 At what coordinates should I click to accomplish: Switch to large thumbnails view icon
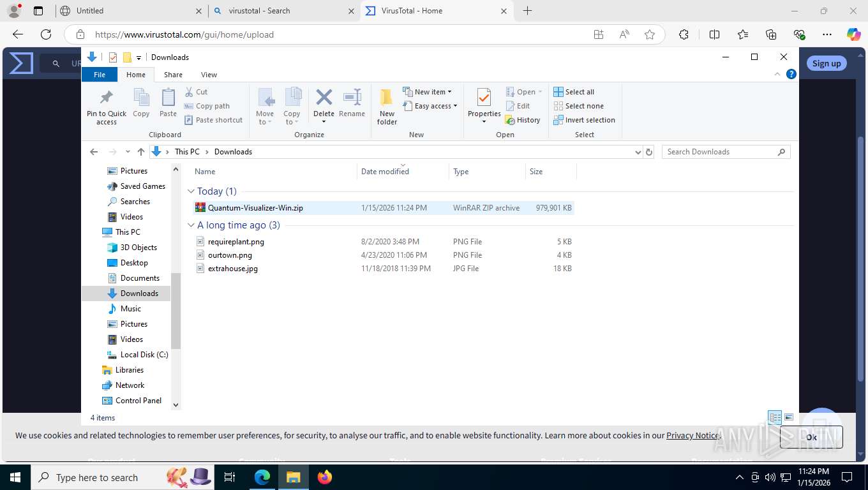point(789,418)
